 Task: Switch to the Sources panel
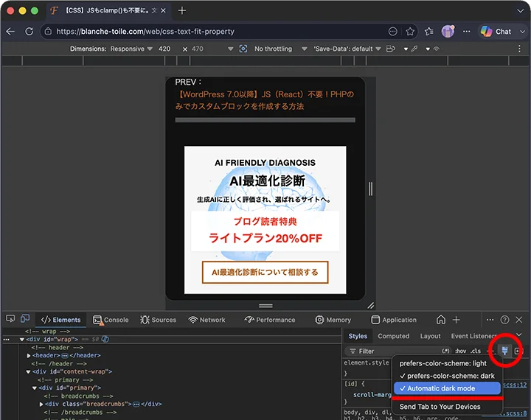coord(158,320)
